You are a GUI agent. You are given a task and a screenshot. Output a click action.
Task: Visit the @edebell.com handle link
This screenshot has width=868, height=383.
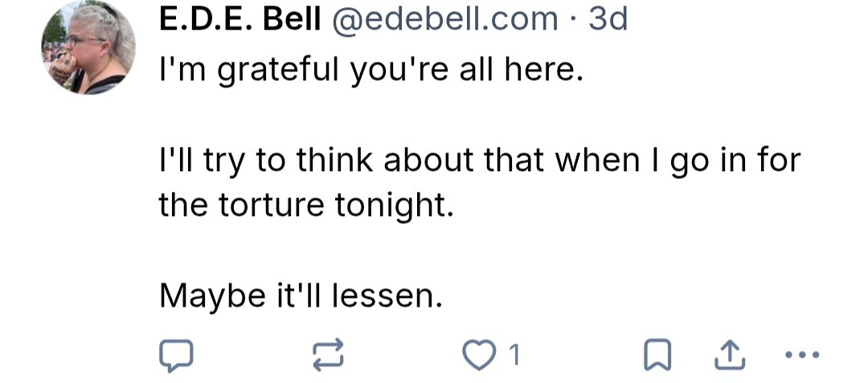point(440,18)
